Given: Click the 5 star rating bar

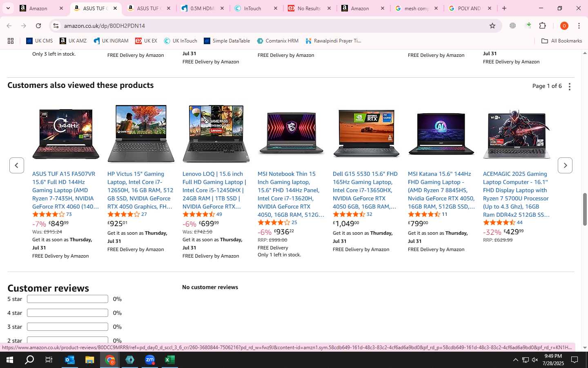Looking at the screenshot, I should click(67, 299).
